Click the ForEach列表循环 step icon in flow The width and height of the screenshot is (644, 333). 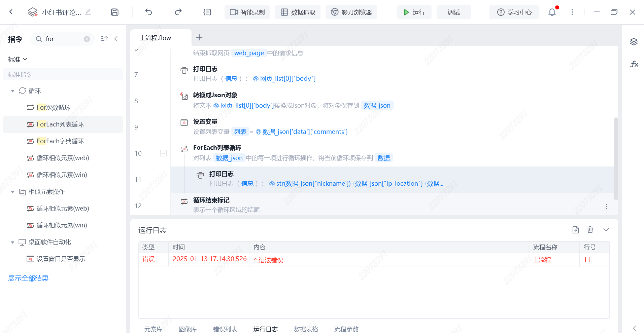tap(184, 149)
